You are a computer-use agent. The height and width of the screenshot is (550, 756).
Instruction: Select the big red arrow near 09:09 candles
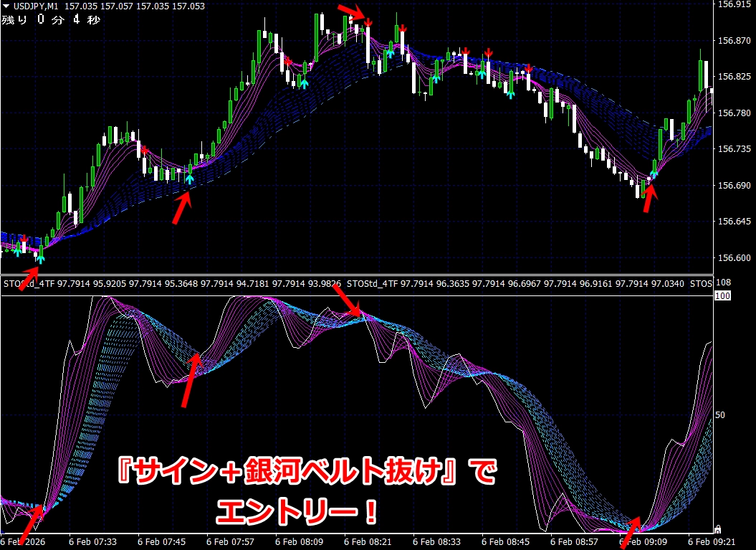pyautogui.click(x=649, y=199)
